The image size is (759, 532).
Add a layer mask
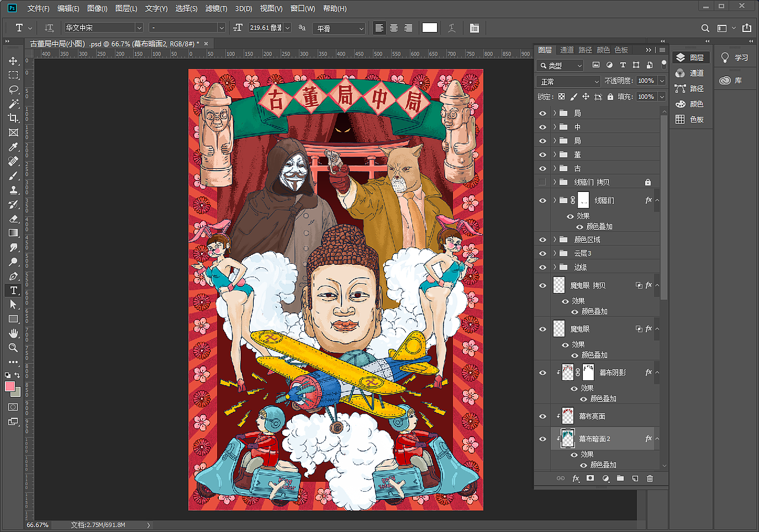tap(591, 478)
